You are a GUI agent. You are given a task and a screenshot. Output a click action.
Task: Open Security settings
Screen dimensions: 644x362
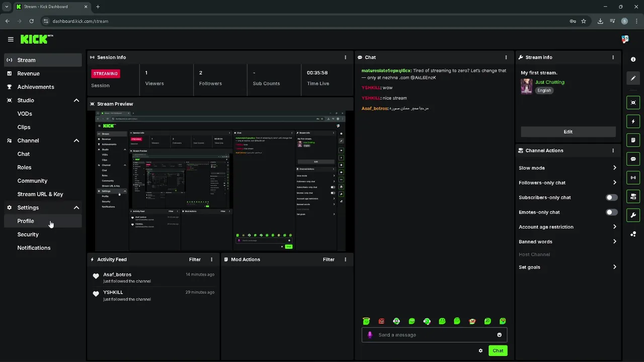[43, 234]
